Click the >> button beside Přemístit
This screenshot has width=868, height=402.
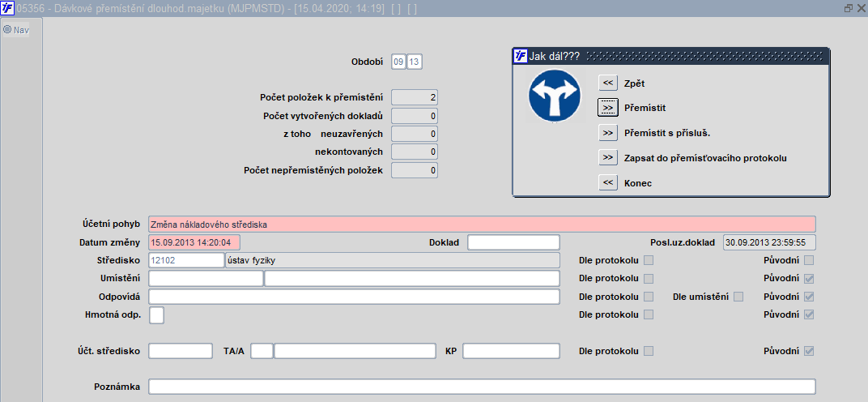[x=608, y=108]
